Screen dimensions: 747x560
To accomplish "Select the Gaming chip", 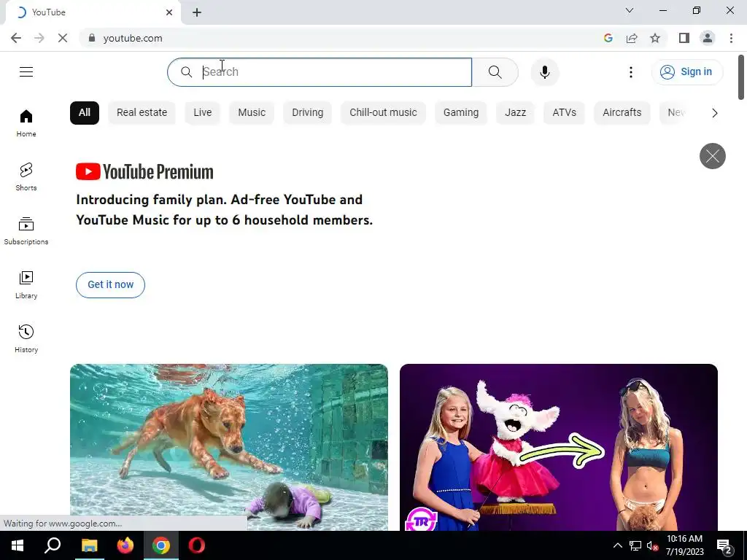I will click(x=461, y=113).
